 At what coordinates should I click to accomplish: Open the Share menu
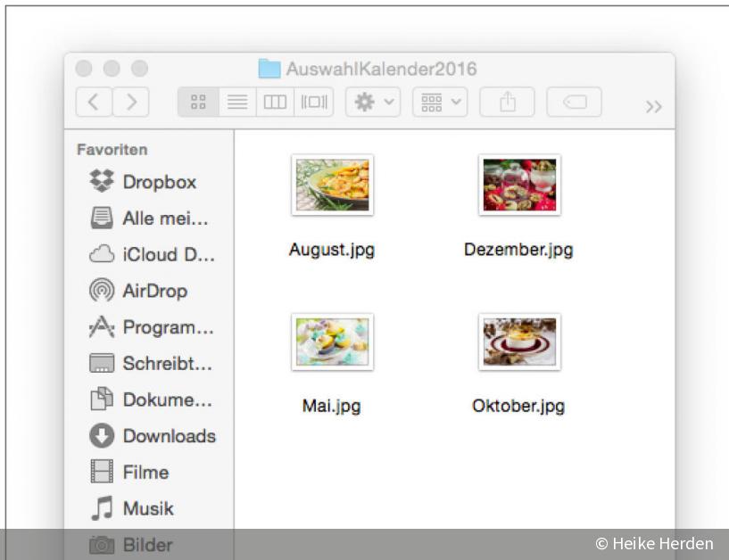(x=507, y=101)
